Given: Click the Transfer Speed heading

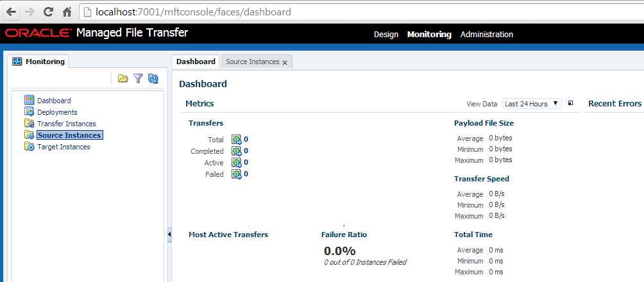Looking at the screenshot, I should click(x=482, y=179).
